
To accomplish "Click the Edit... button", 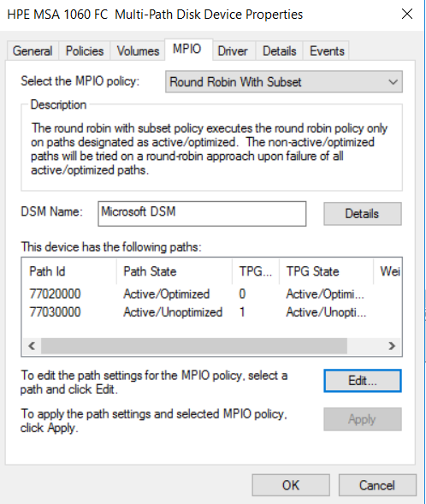I will click(x=363, y=381).
